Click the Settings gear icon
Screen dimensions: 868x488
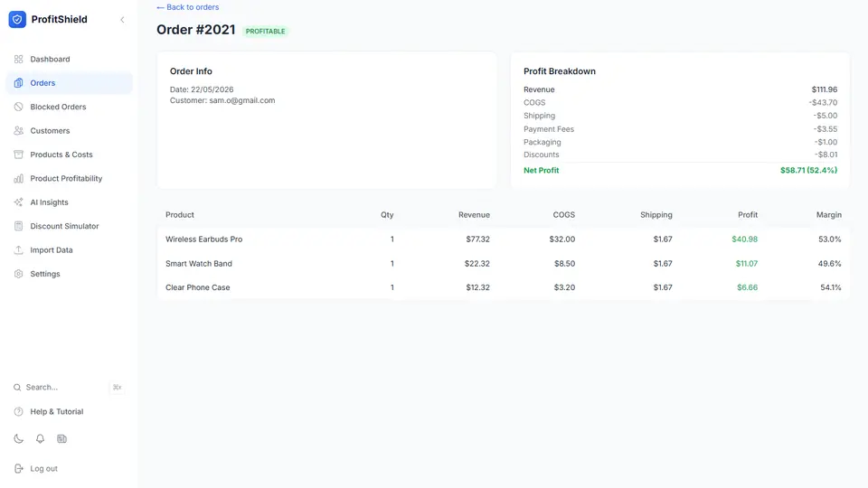click(18, 274)
